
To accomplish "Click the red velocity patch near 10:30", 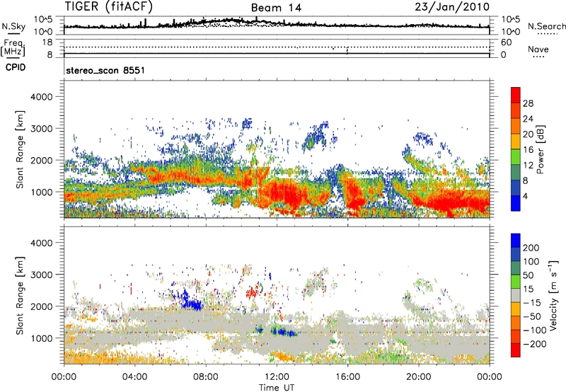I will click(x=253, y=292).
